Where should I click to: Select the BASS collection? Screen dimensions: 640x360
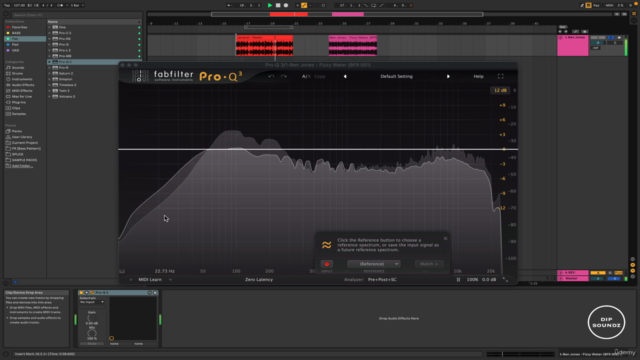pyautogui.click(x=16, y=33)
